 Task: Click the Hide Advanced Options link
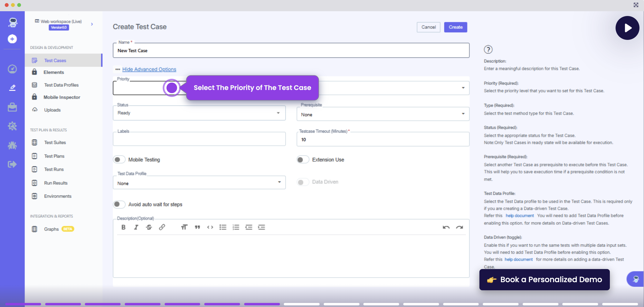coord(149,69)
